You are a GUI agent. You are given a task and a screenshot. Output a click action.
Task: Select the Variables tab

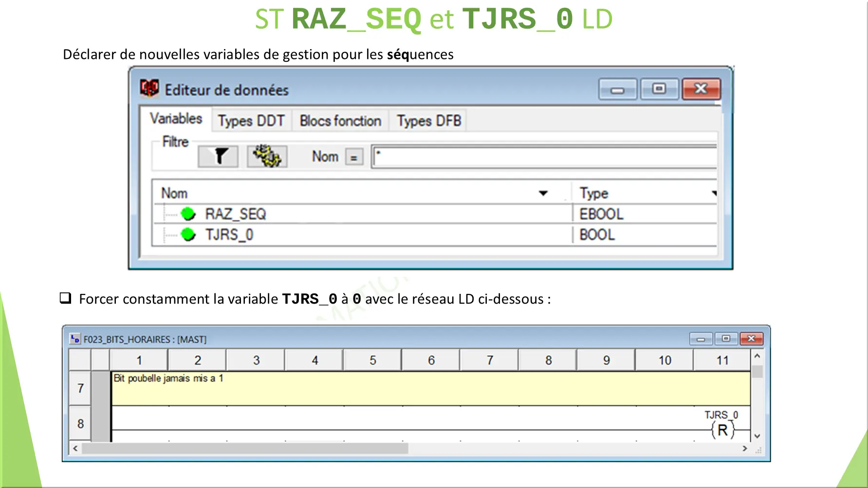point(176,118)
